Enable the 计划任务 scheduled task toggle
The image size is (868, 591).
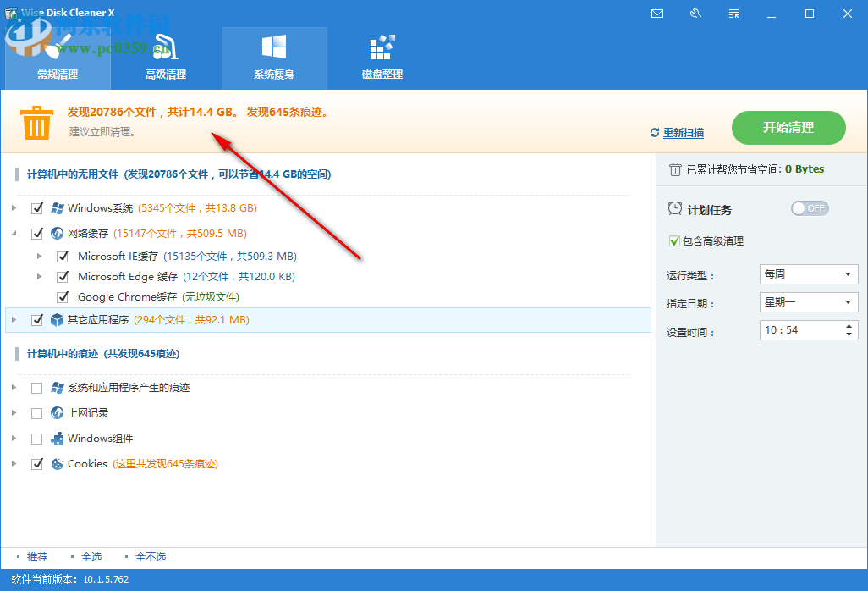(x=810, y=207)
